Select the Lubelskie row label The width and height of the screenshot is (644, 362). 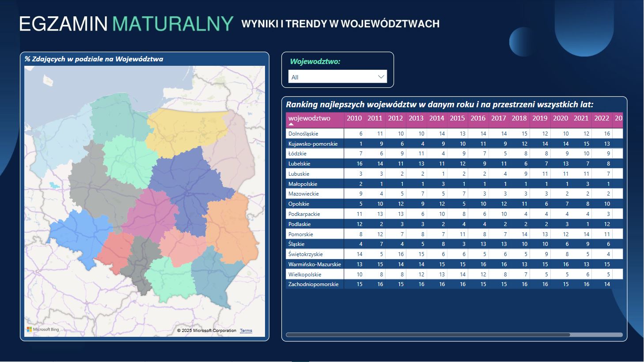[299, 164]
